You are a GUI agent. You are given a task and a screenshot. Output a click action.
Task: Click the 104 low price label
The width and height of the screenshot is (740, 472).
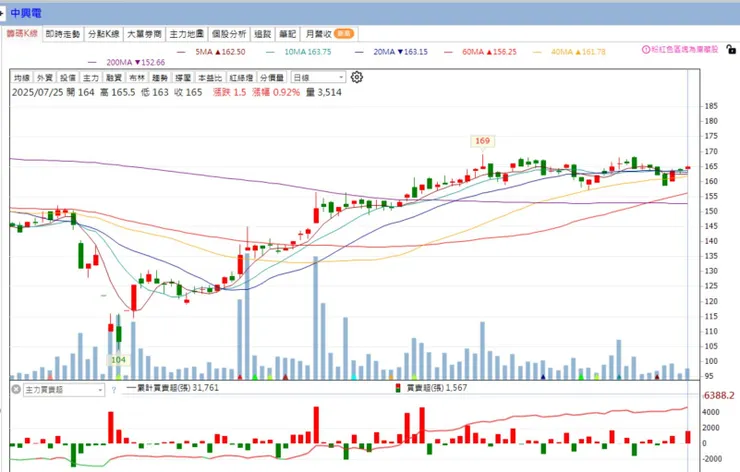118,360
